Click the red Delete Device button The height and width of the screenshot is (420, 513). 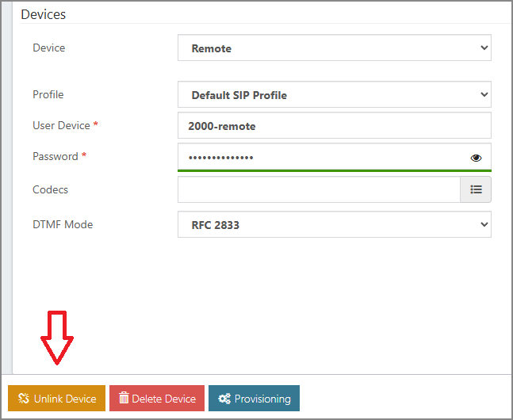pyautogui.click(x=157, y=398)
